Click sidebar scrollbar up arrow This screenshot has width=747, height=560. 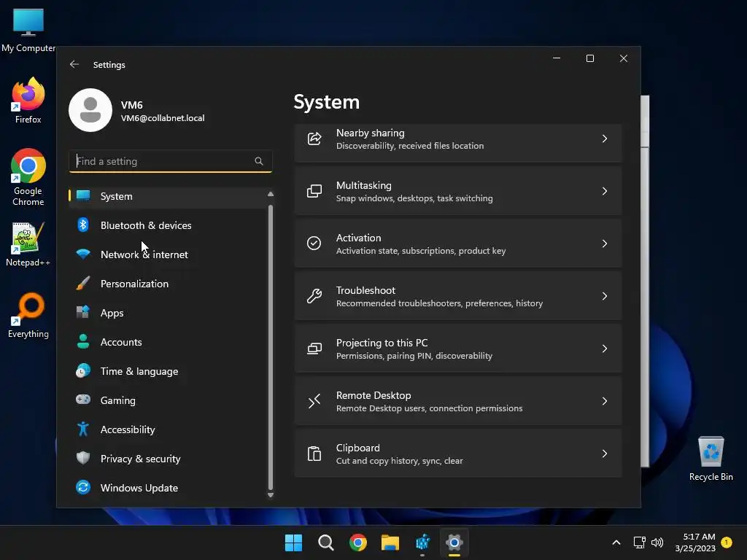(271, 194)
